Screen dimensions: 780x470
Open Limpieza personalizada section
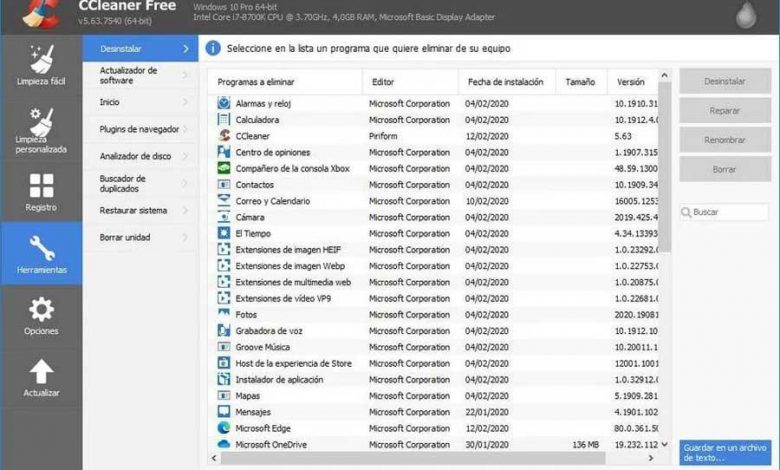tap(41, 130)
